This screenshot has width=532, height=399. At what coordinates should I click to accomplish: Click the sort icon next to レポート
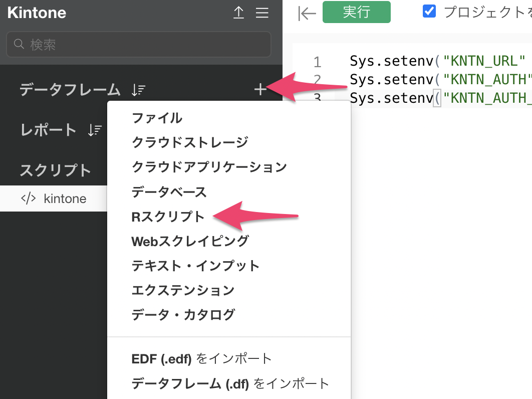click(95, 130)
